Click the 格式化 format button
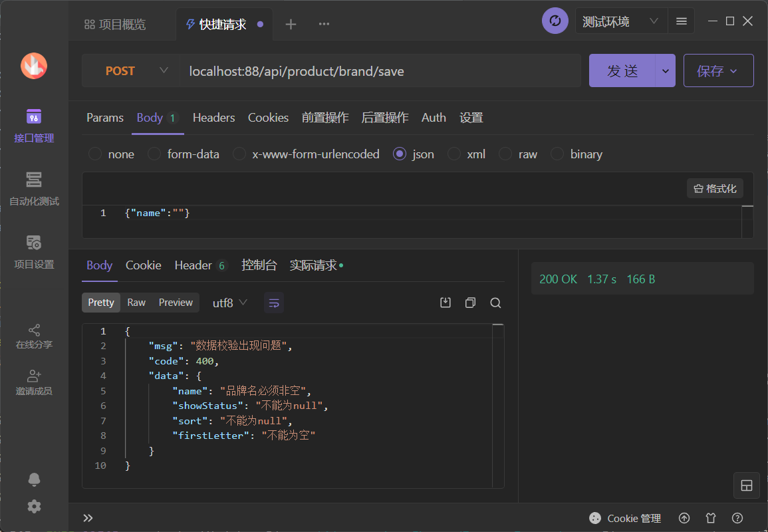Screen dimensions: 768x532 tap(715, 189)
